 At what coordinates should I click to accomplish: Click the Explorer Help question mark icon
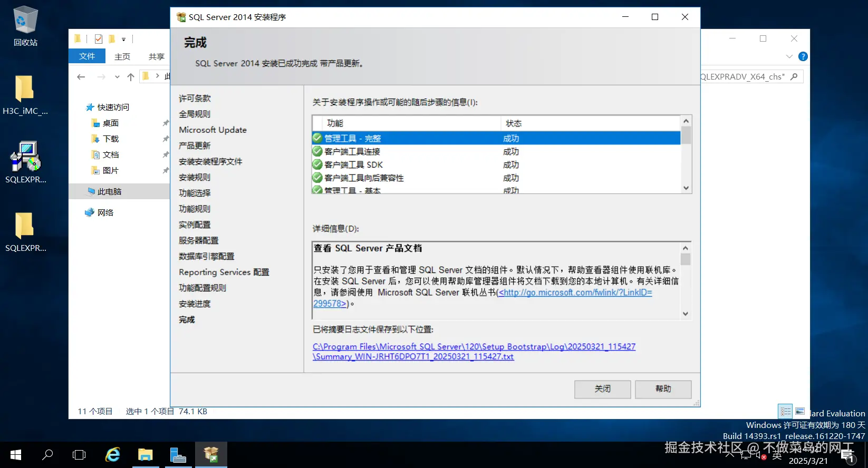pos(803,56)
